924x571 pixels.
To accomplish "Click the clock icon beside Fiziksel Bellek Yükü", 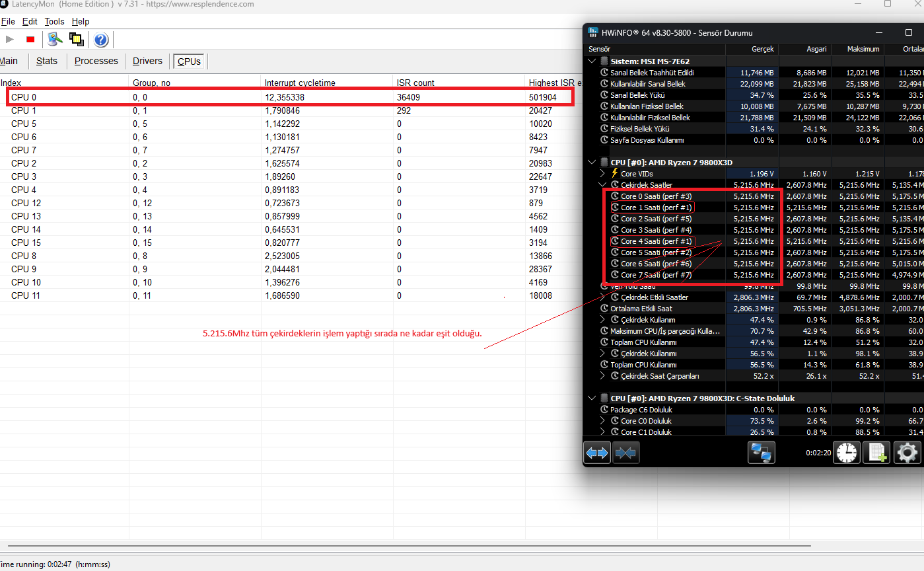I will (604, 129).
